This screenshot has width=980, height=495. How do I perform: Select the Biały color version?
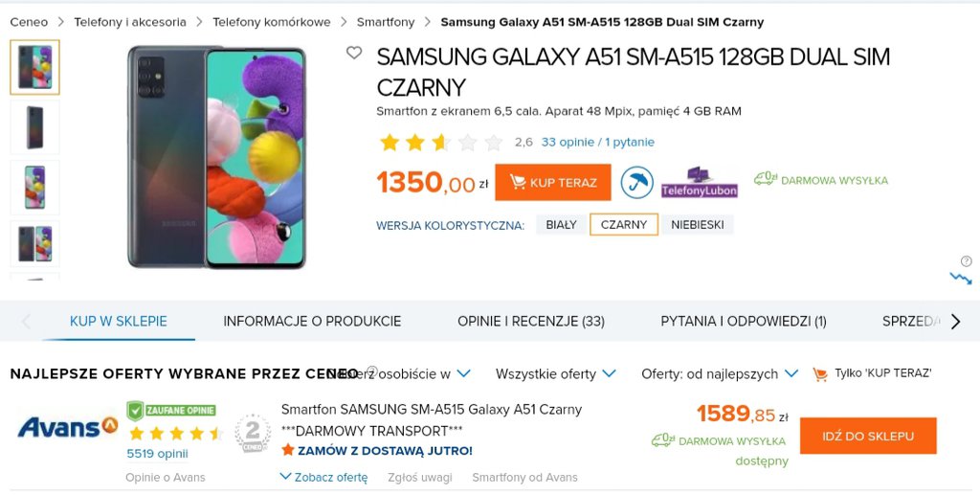[561, 225]
